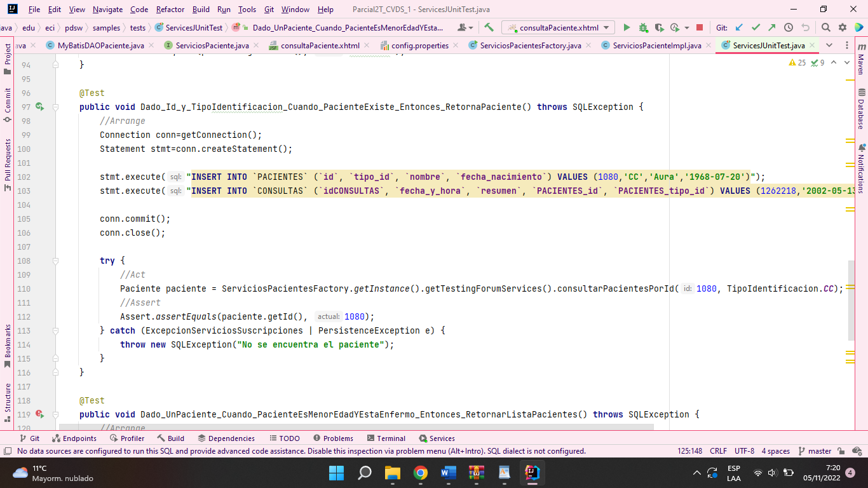Click the master branch widget in status bar
The image size is (868, 488).
[x=815, y=451]
